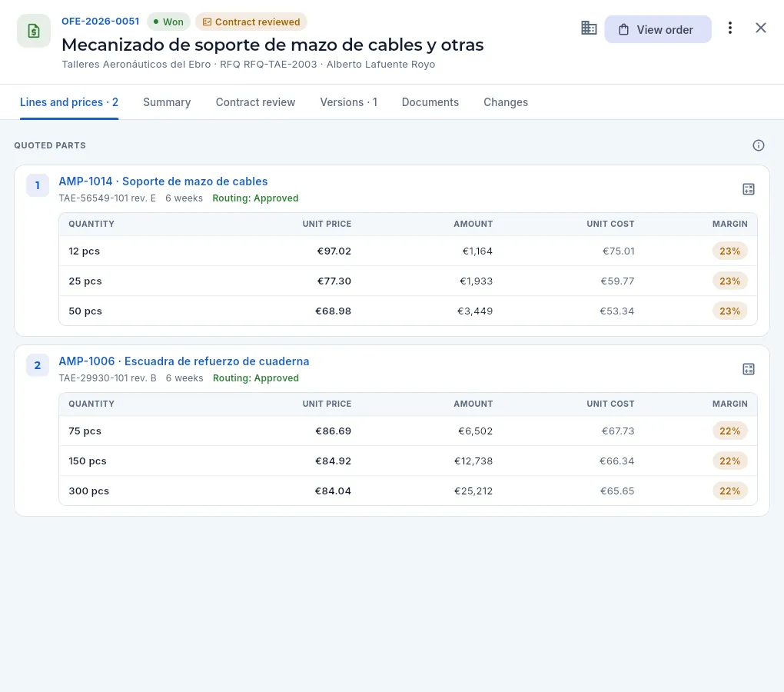
Task: Click amount €25,212
Action: [x=473, y=491]
